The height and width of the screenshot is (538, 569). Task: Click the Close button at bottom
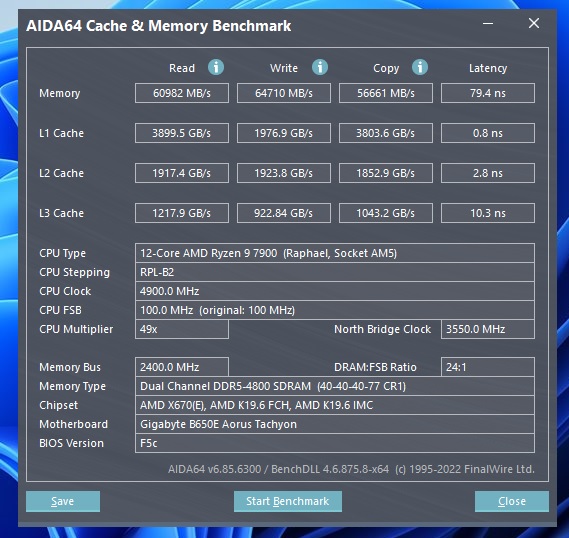(512, 501)
